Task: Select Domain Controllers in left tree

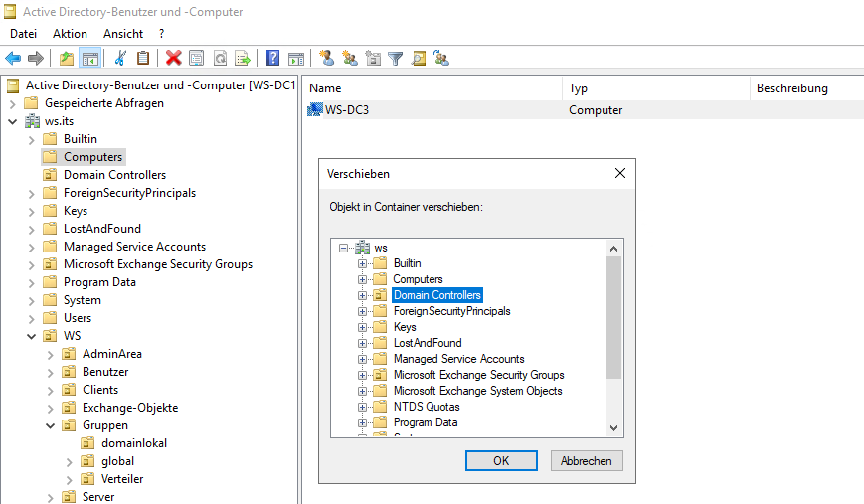Action: (114, 175)
